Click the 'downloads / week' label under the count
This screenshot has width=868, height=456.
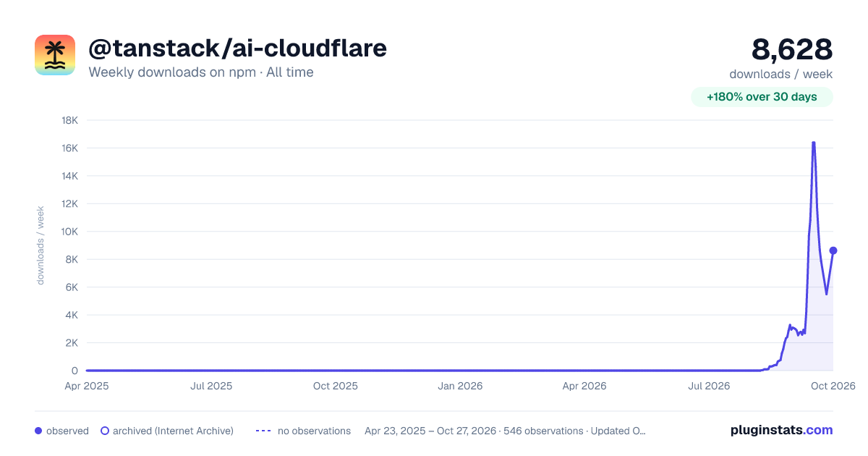click(781, 74)
